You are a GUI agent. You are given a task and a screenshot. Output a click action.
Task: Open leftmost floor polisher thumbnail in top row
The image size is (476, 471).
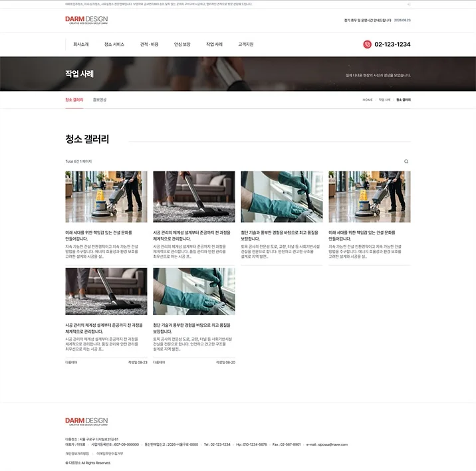click(106, 197)
